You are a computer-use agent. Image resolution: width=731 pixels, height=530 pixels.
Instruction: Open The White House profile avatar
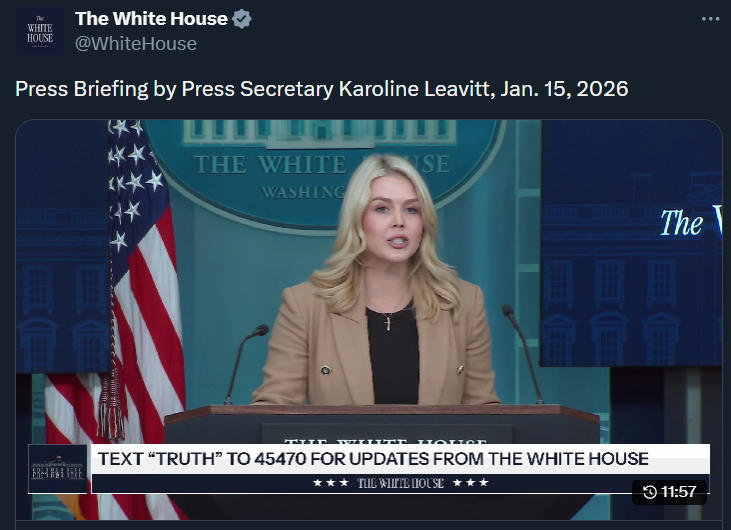coord(40,31)
